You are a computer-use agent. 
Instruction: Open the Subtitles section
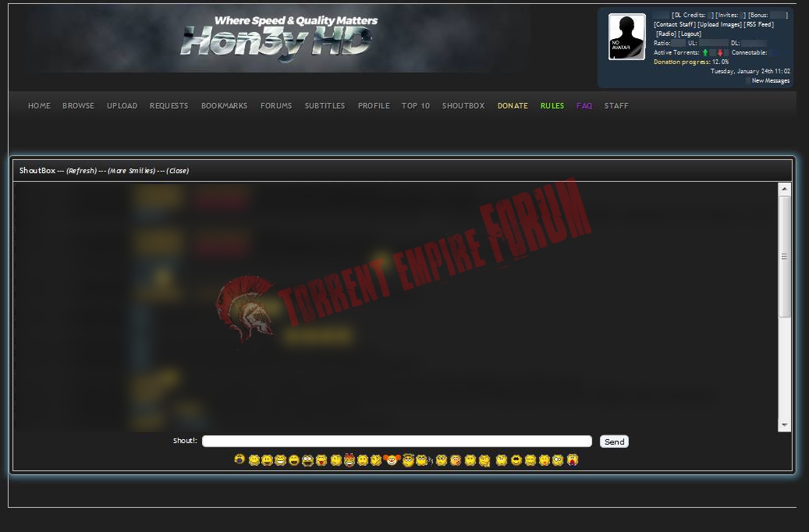coord(325,106)
